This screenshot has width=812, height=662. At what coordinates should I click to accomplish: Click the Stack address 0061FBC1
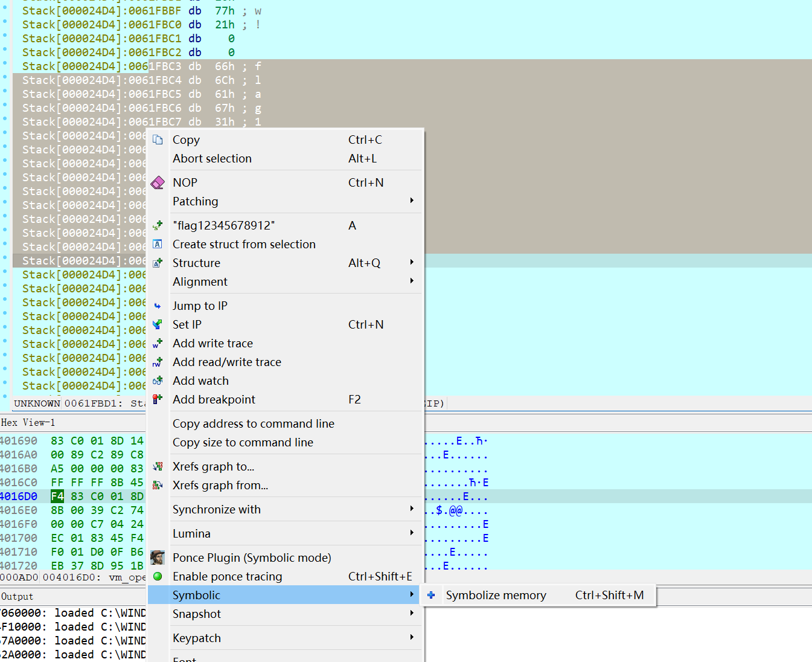155,39
